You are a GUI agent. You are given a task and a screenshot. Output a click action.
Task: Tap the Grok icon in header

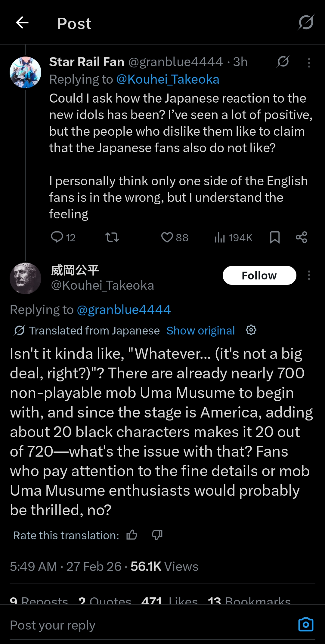pos(306,22)
